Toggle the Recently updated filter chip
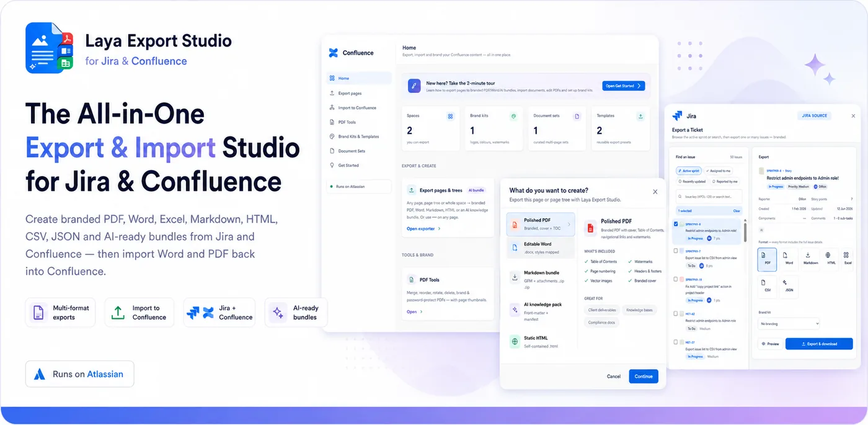 (x=691, y=182)
